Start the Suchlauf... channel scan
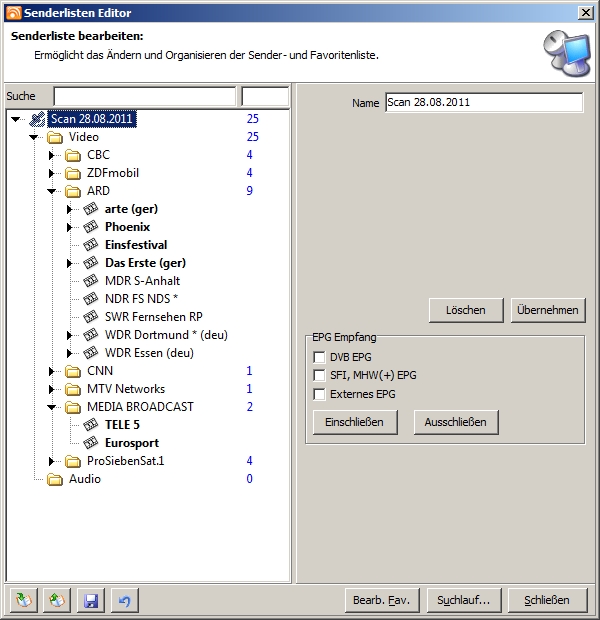Viewport: 600px width, 620px height. click(464, 600)
